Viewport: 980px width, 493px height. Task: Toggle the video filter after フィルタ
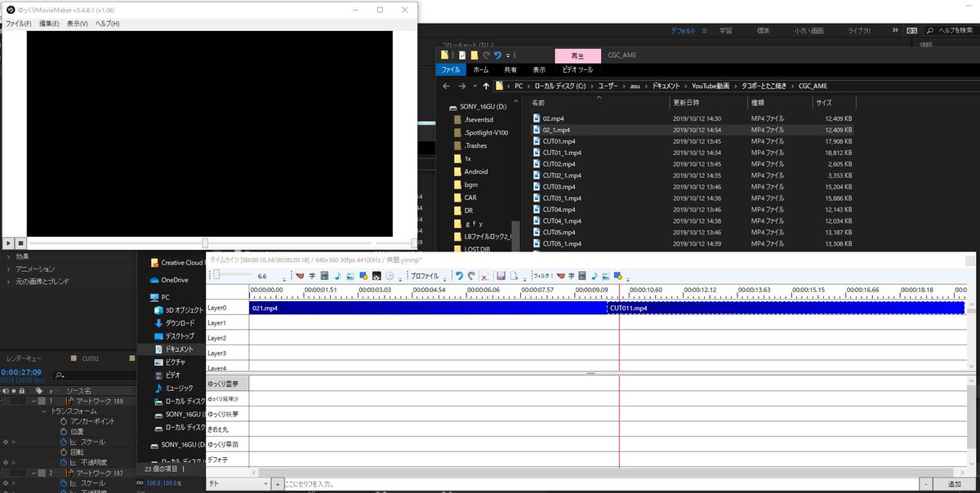point(583,276)
